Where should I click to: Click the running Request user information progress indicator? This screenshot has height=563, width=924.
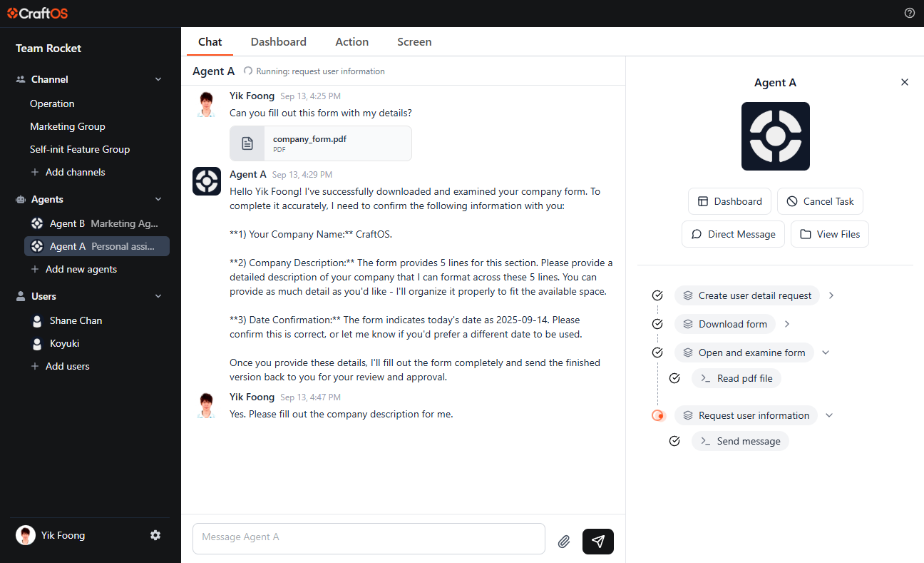tap(657, 415)
